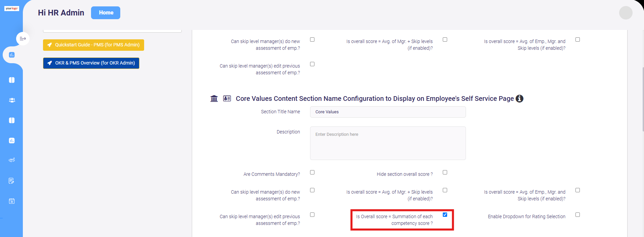
Task: Open the calendar sidebar icon
Action: [x=12, y=201]
